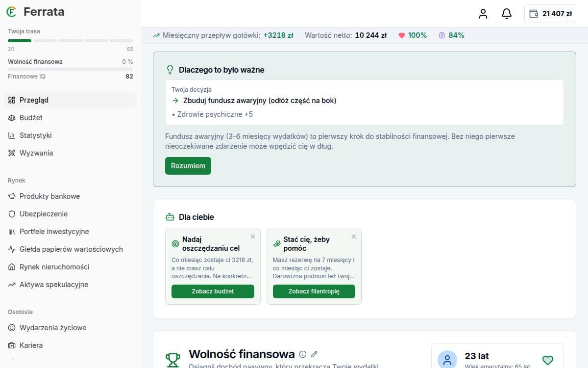Click the info icon beside Wolność finansowa
Viewport: 588px width, 368px height.
tap(303, 354)
